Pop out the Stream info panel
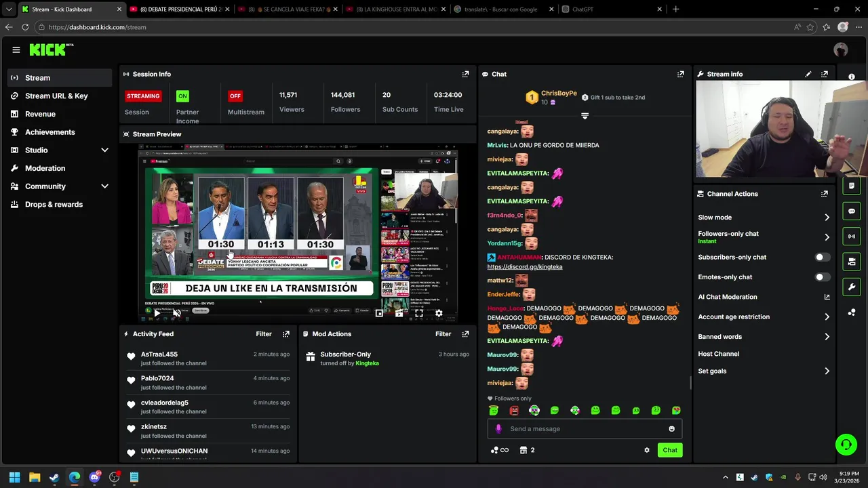 point(825,74)
